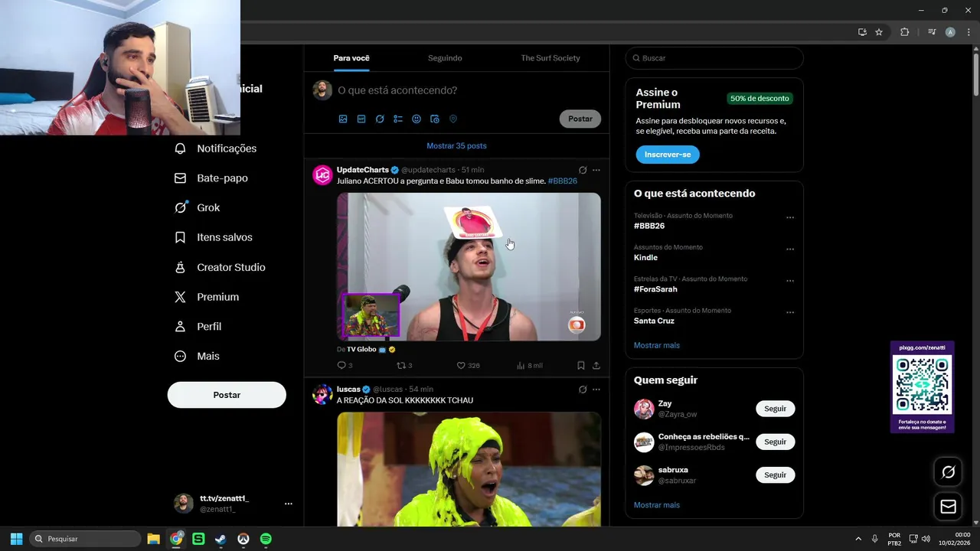Open floating messages envelope button
The image size is (980, 551).
[948, 507]
